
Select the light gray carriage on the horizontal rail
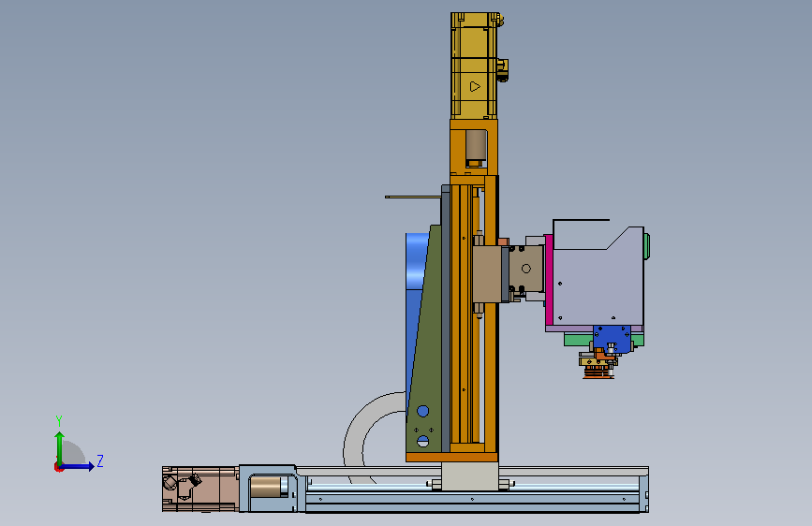click(x=470, y=476)
